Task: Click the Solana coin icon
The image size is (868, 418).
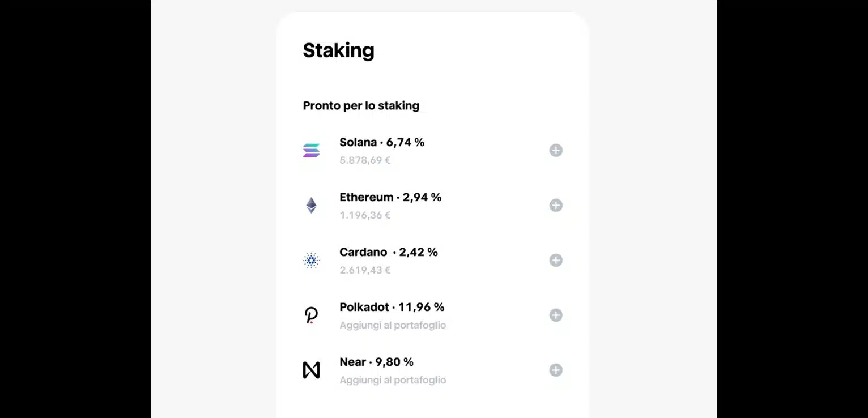Action: point(311,150)
